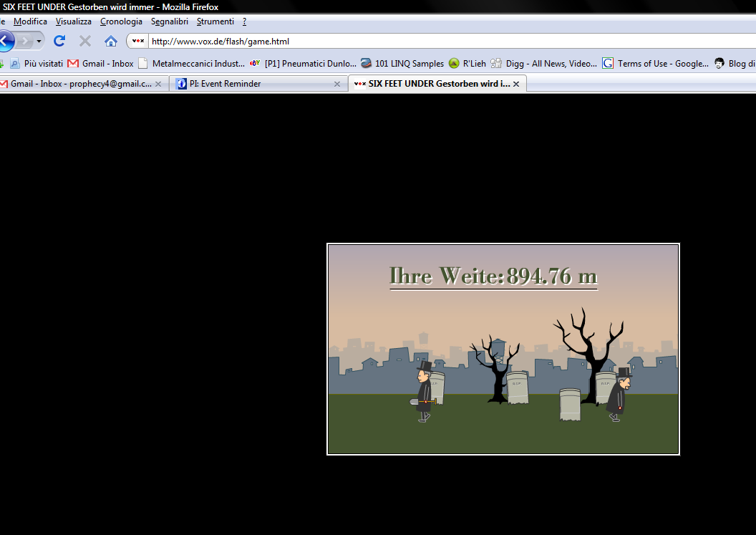Viewport: 756px width, 535px height.
Task: Open the history dropdown arrow beside Forward
Action: 39,41
